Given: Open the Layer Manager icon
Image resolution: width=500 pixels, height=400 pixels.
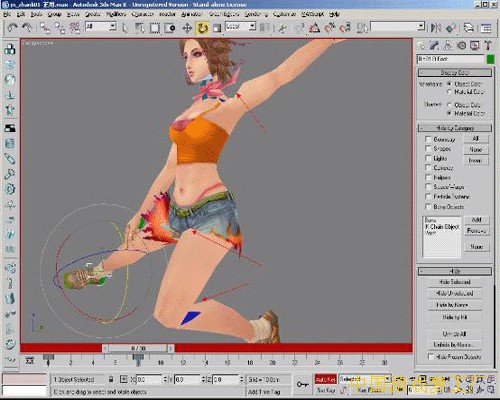Looking at the screenshot, I should [x=469, y=28].
